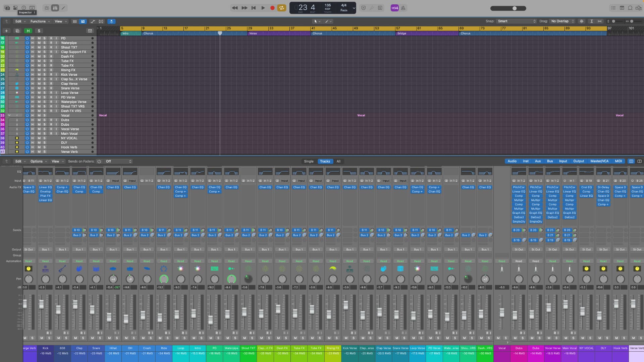Click the purple count-in 1234 icon
The image size is (644, 362).
[x=394, y=8]
